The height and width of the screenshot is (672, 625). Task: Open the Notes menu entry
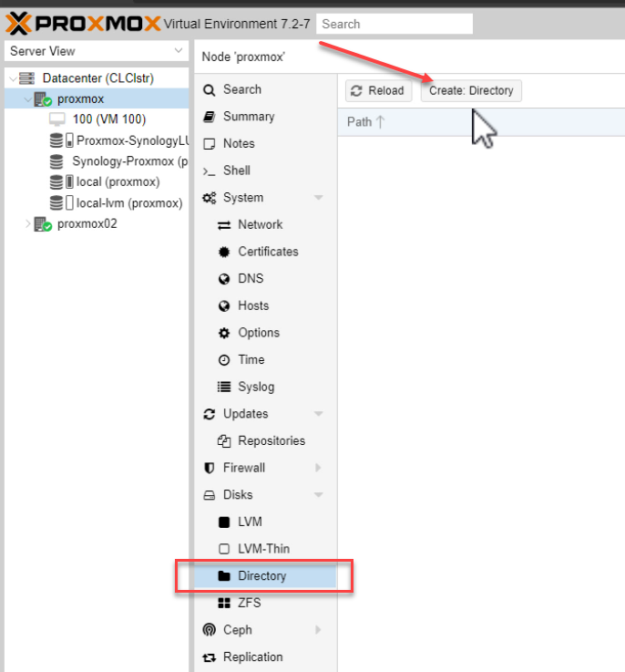[x=266, y=143]
